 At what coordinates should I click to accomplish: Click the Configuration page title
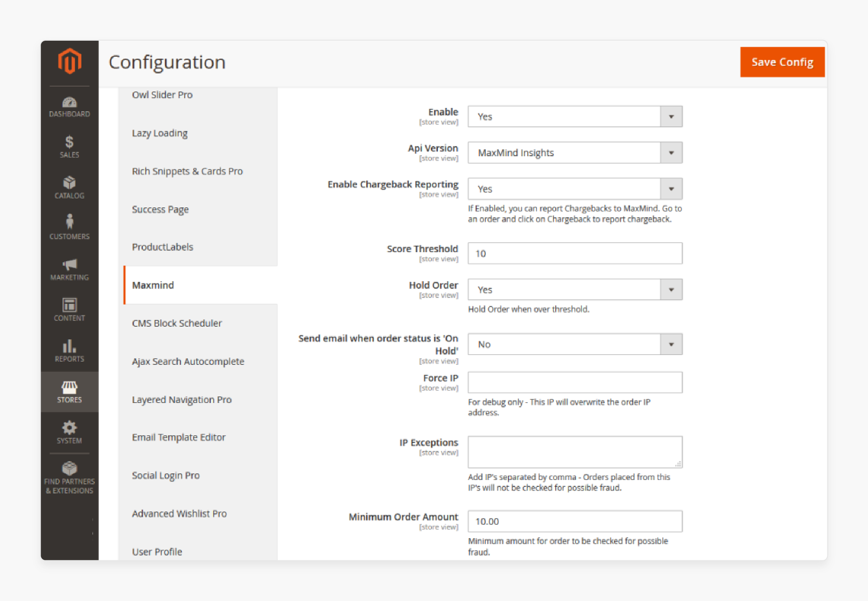167,62
